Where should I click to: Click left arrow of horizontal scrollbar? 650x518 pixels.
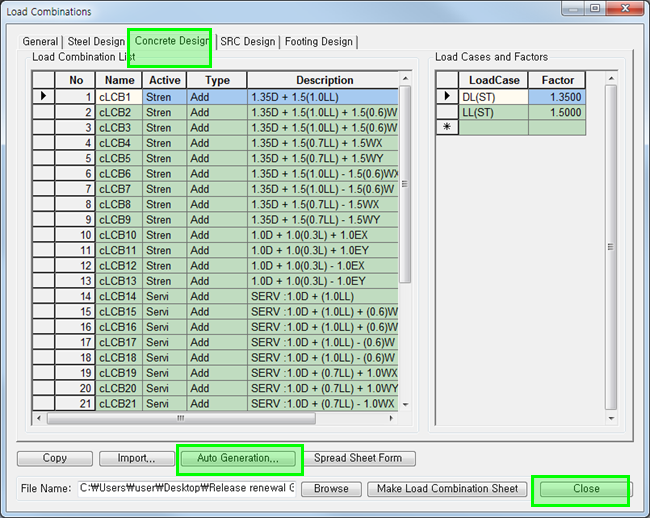[39, 418]
